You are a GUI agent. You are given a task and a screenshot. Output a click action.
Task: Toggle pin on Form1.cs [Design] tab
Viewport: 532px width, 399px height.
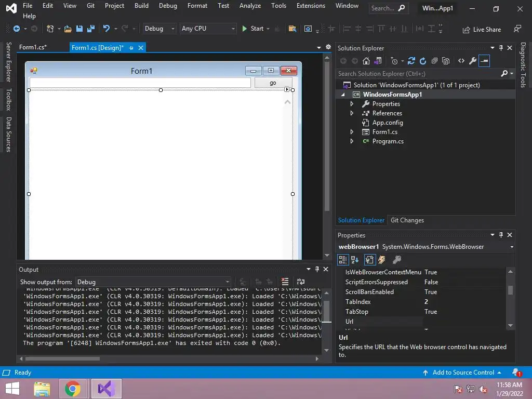131,48
